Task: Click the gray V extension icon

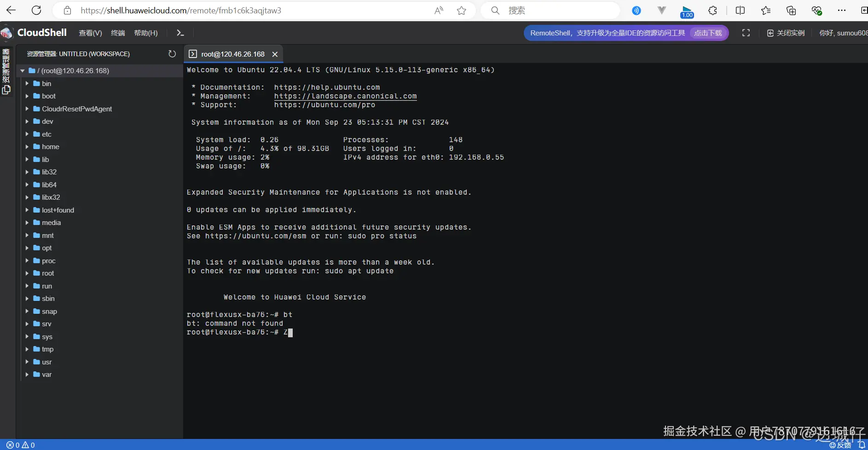Action: pos(662,10)
